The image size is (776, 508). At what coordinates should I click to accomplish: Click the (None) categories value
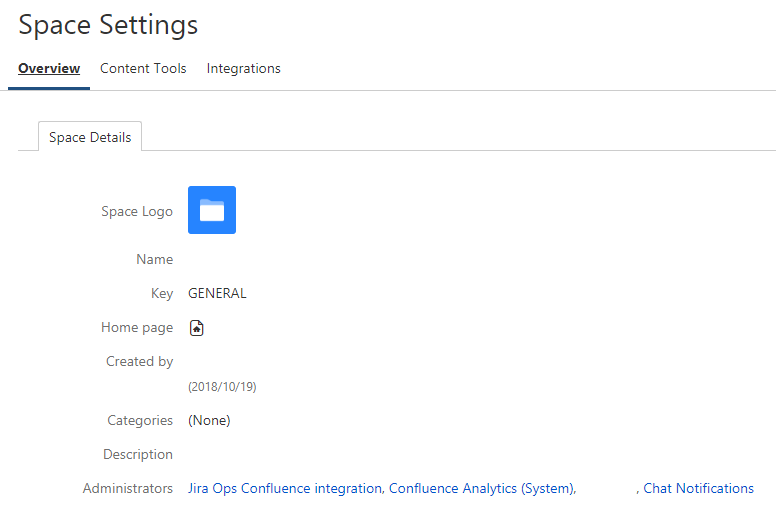[x=209, y=420]
